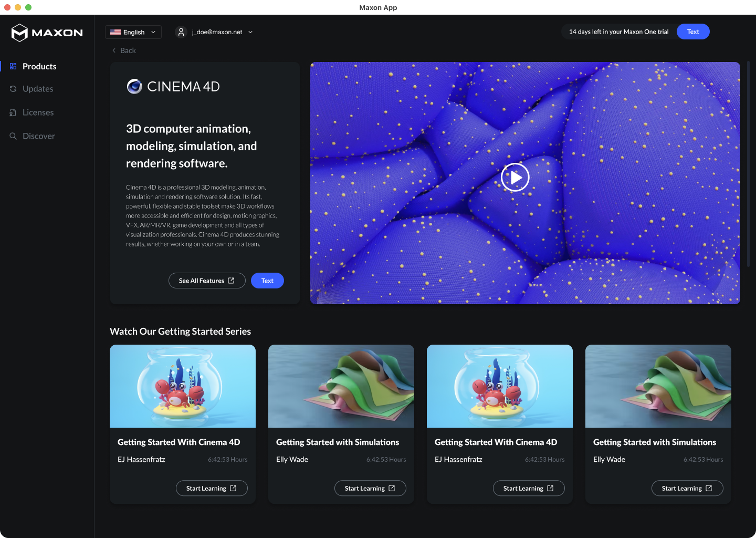
Task: Click the blue Text button under Cinema 4D description
Action: click(x=267, y=281)
